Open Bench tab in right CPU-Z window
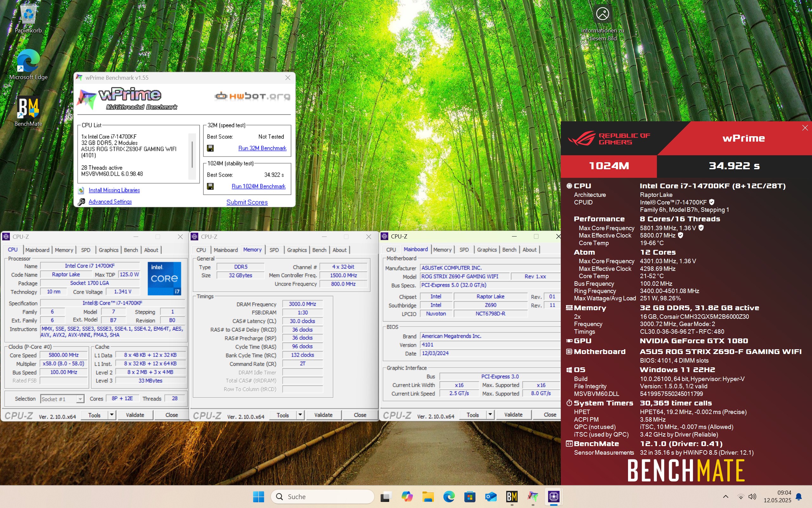Image resolution: width=812 pixels, height=508 pixels. click(509, 250)
